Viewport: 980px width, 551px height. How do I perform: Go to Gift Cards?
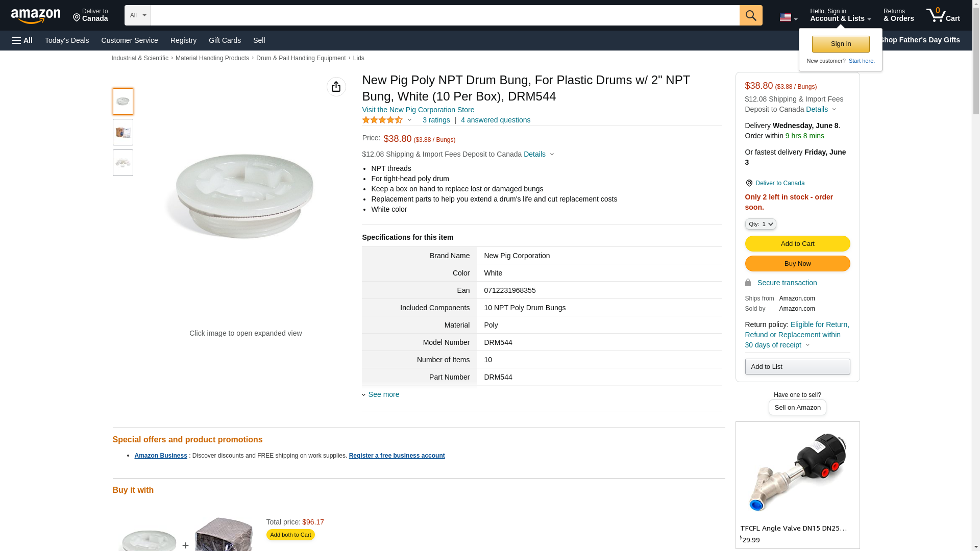225,40
